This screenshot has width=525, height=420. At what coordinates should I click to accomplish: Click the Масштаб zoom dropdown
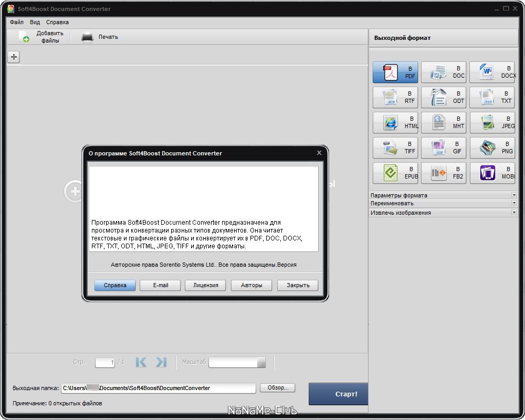(x=237, y=363)
